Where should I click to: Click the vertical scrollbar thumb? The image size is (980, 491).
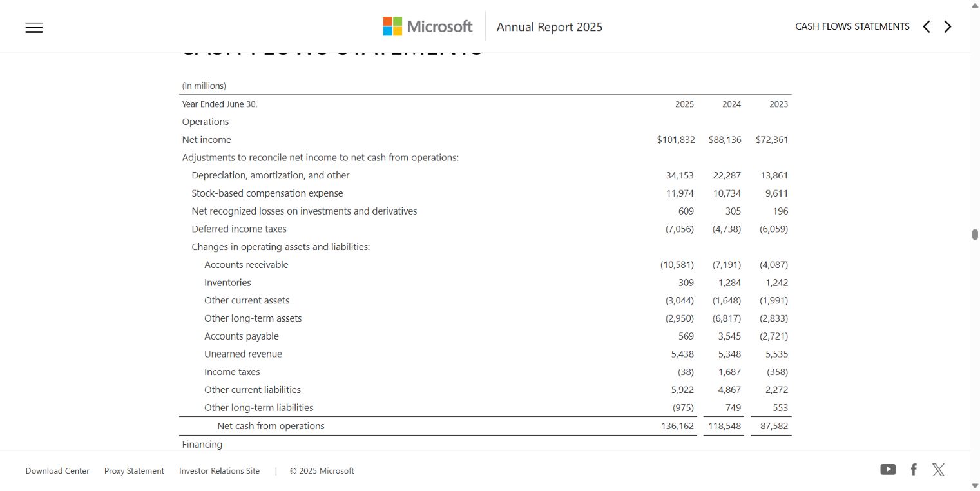click(x=975, y=235)
